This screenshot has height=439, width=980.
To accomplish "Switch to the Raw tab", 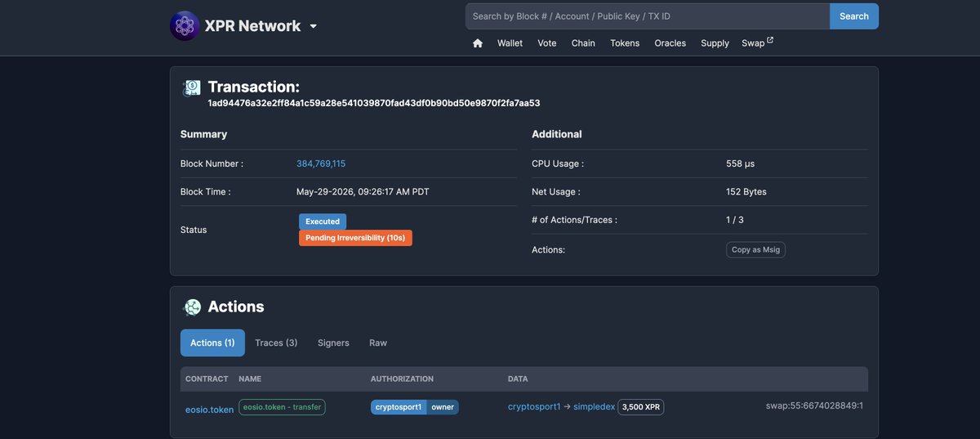I will click(x=378, y=343).
